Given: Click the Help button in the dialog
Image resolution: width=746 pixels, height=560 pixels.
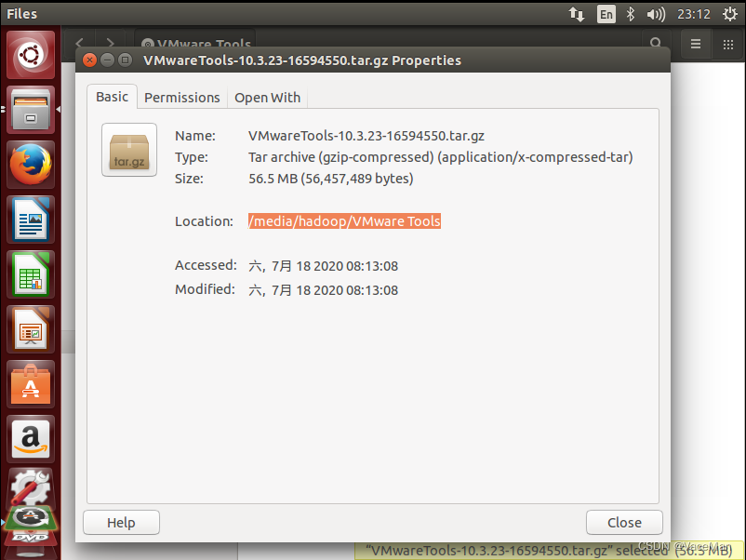Looking at the screenshot, I should (121, 522).
